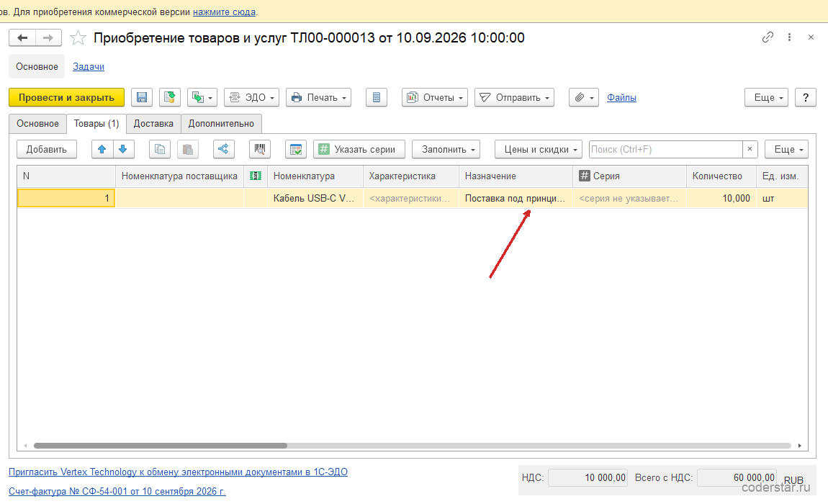Expand the Печать dropdown
The width and height of the screenshot is (828, 504).
point(318,97)
